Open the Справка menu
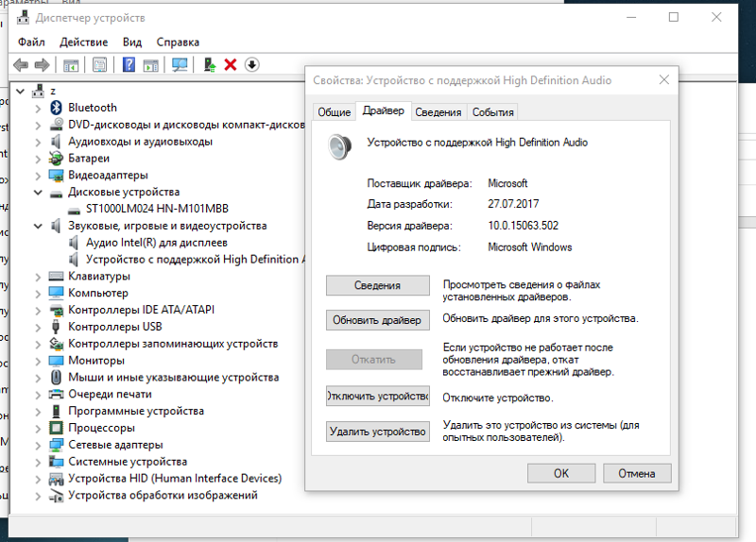756x542 pixels. pos(178,42)
